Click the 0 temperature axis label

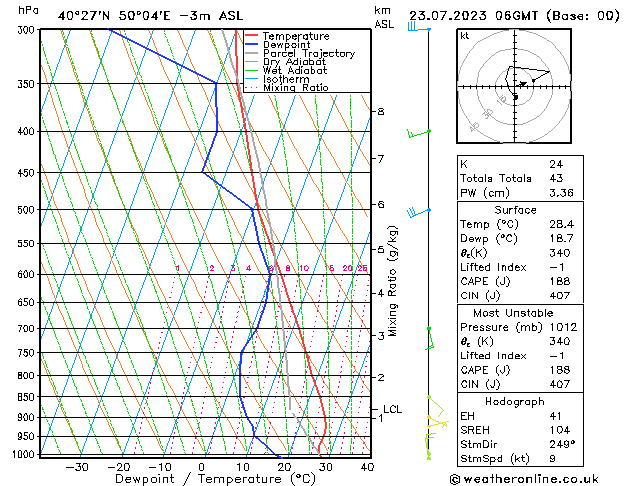pyautogui.click(x=202, y=467)
